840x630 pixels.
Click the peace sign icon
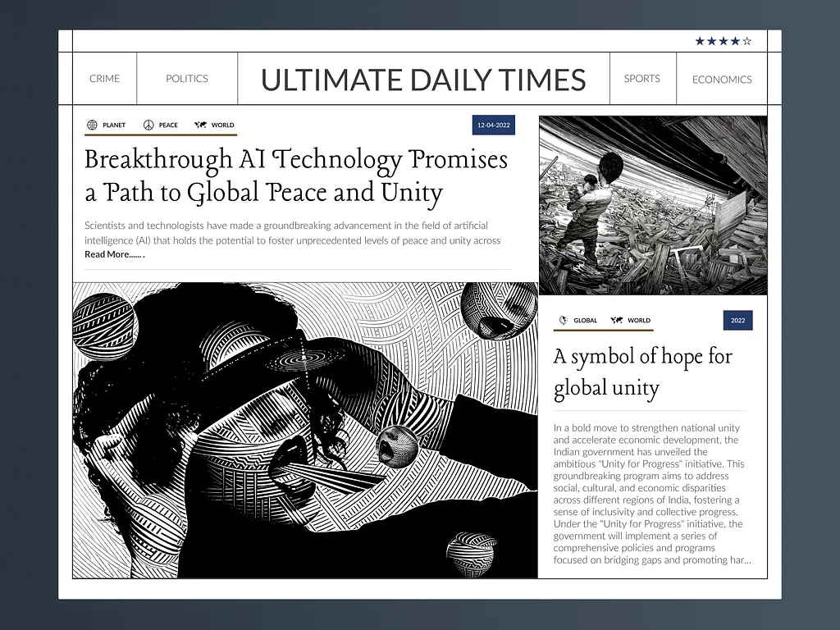coord(148,125)
